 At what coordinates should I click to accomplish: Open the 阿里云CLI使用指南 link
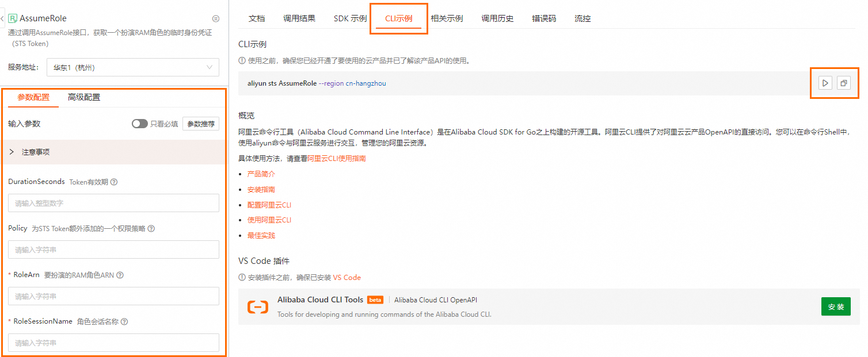pyautogui.click(x=337, y=159)
